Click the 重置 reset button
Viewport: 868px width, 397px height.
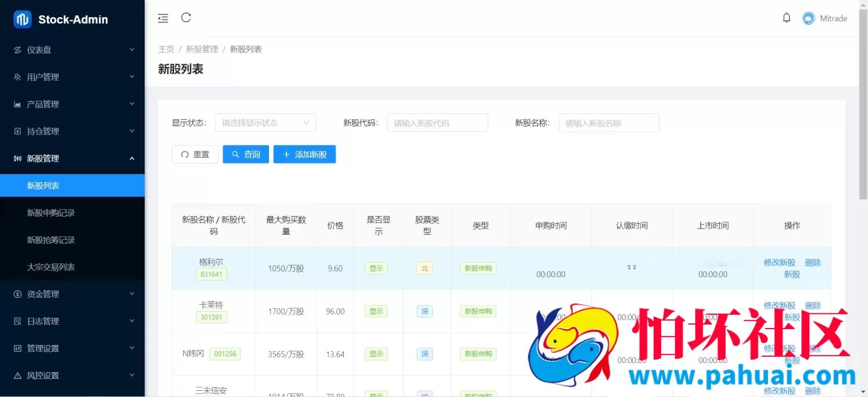coord(195,154)
